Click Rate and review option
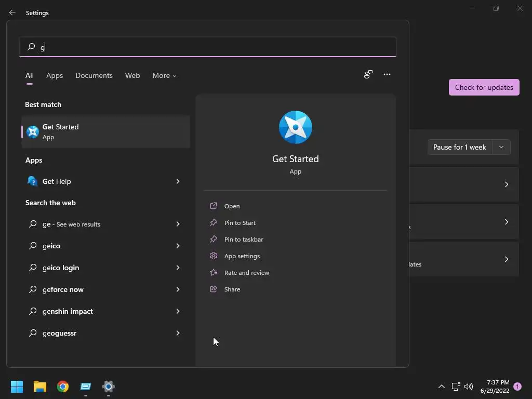Screen dimensions: 532x399 pyautogui.click(x=247, y=272)
